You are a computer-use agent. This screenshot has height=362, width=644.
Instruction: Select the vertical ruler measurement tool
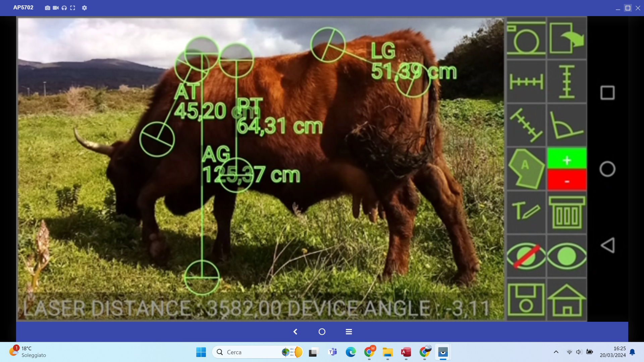[567, 82]
